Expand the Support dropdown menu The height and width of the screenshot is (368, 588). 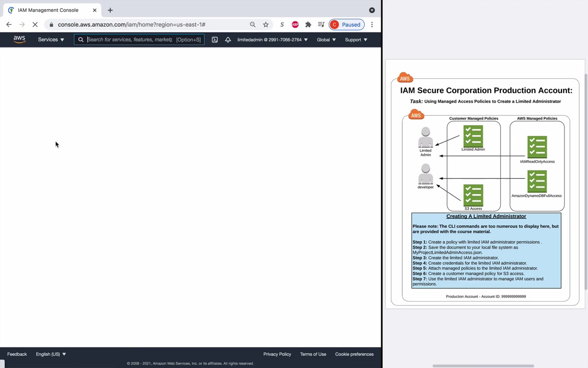[x=356, y=39]
